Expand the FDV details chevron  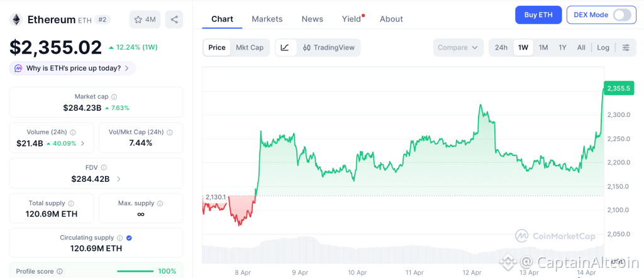point(119,179)
